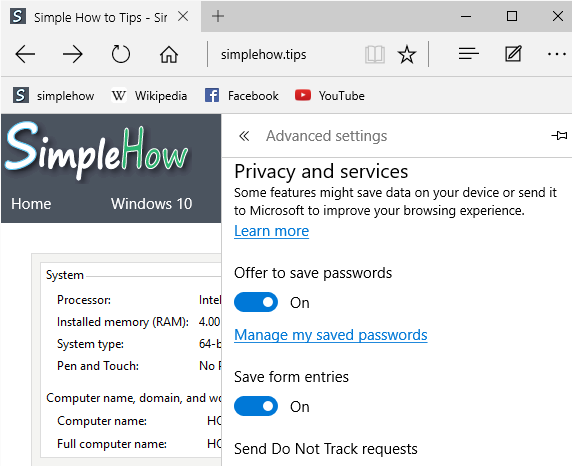The height and width of the screenshot is (466, 572).
Task: Open Home in site navigation
Action: 31,204
